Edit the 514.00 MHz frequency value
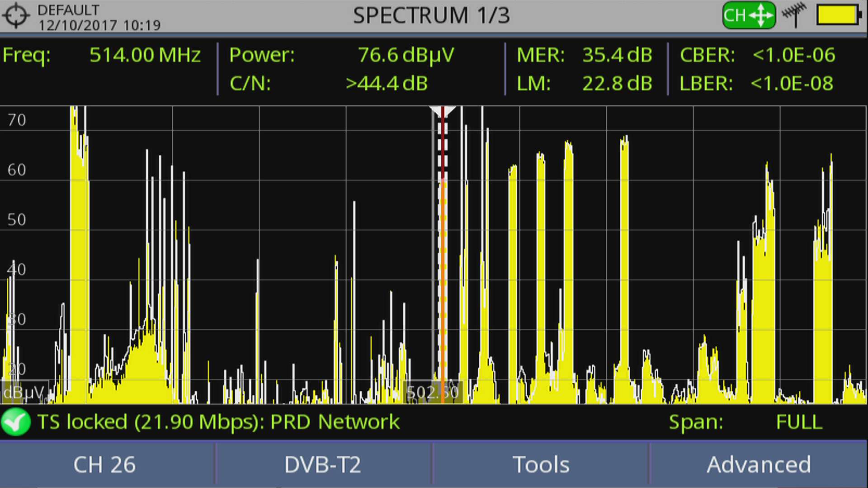 pyautogui.click(x=145, y=55)
